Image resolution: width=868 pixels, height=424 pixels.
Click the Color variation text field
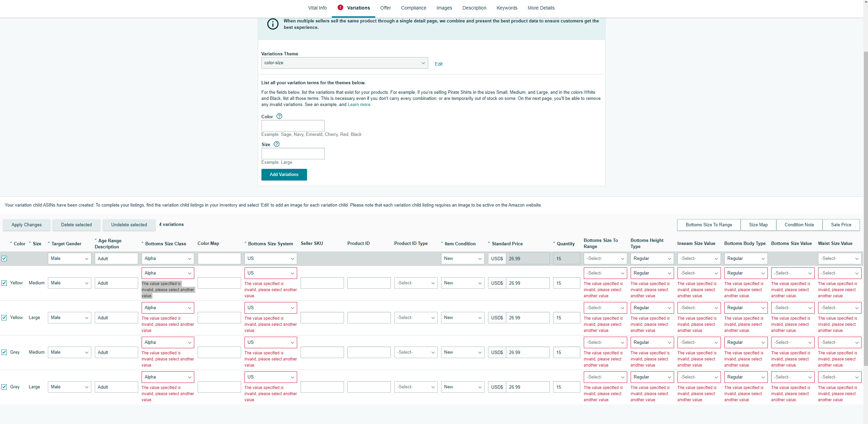(293, 126)
